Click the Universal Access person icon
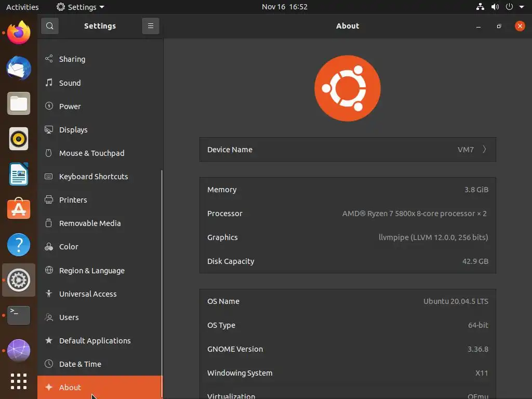 [49, 294]
